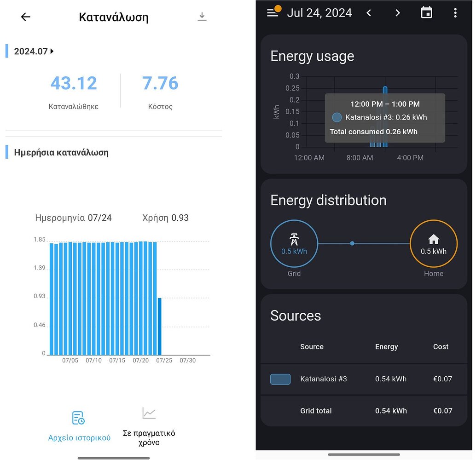Select the Grid total row in Sources
This screenshot has height=460, width=476.
pyautogui.click(x=364, y=411)
